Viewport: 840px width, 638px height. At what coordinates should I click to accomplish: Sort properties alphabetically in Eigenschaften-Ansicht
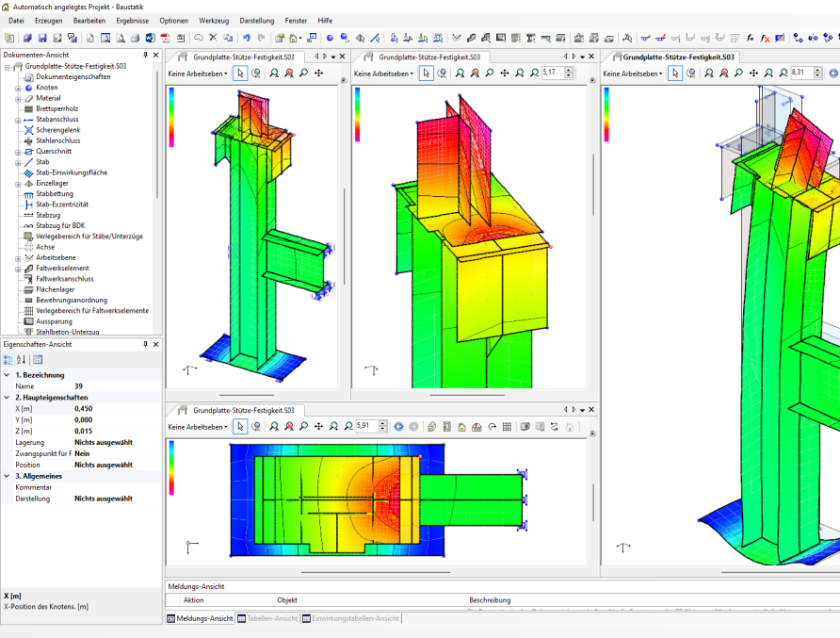click(22, 359)
